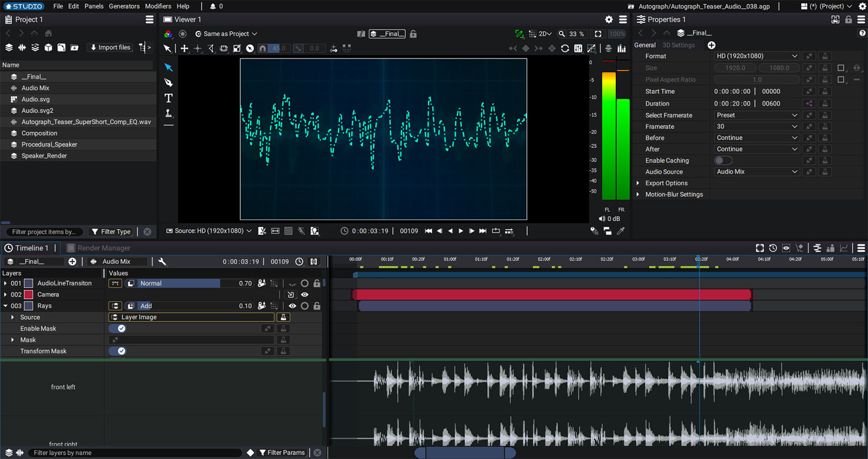Select the Text tool in viewer
Image resolution: width=868 pixels, height=459 pixels.
coord(169,98)
